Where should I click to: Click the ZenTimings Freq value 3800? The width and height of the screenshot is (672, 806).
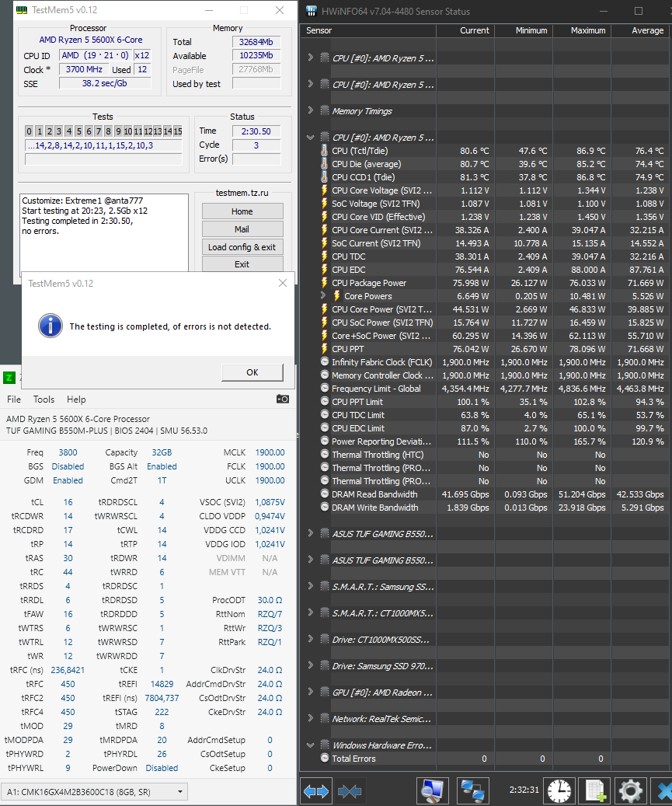click(x=68, y=452)
